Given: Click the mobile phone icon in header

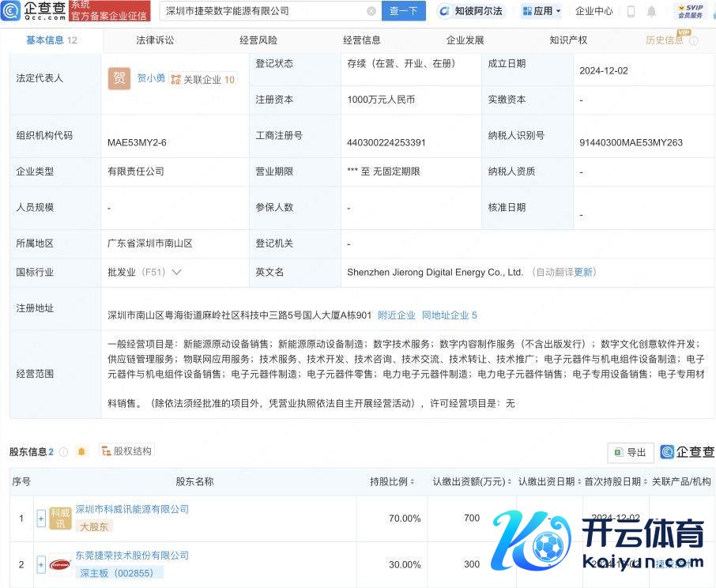Looking at the screenshot, I should [631, 11].
